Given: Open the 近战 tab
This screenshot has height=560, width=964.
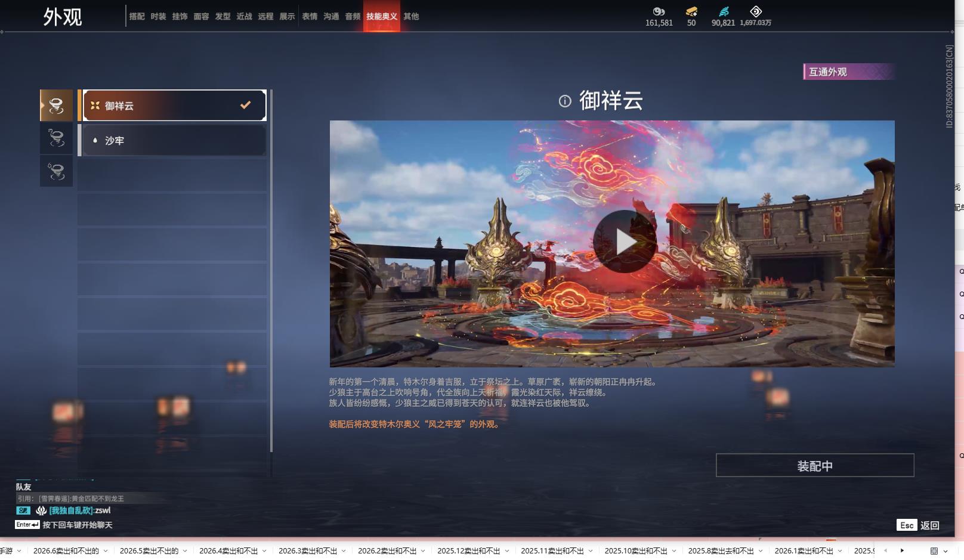Looking at the screenshot, I should [x=245, y=17].
